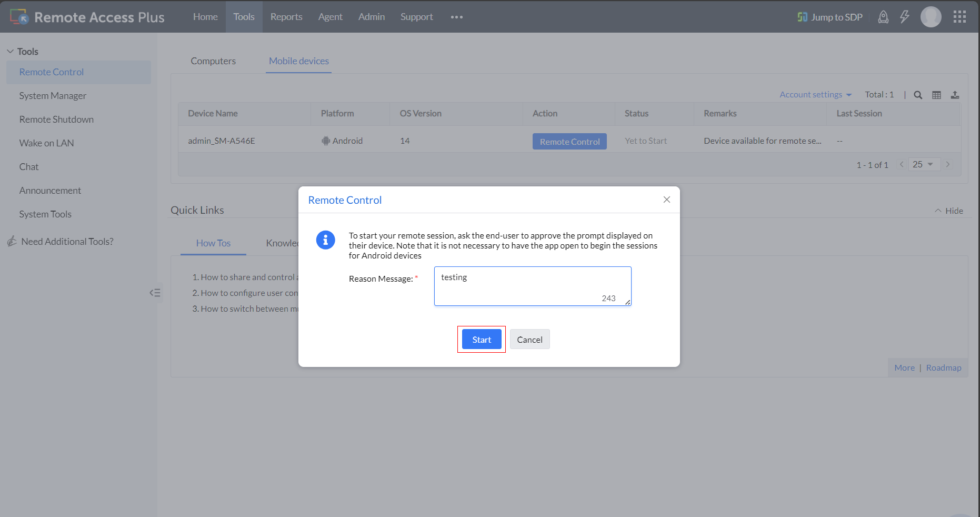This screenshot has height=517, width=980.
Task: Click the Jump to SDP link
Action: [x=830, y=17]
